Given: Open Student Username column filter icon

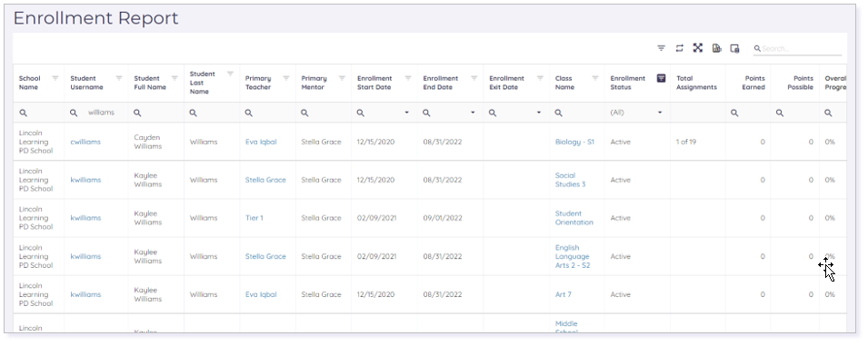Looking at the screenshot, I should (119, 78).
